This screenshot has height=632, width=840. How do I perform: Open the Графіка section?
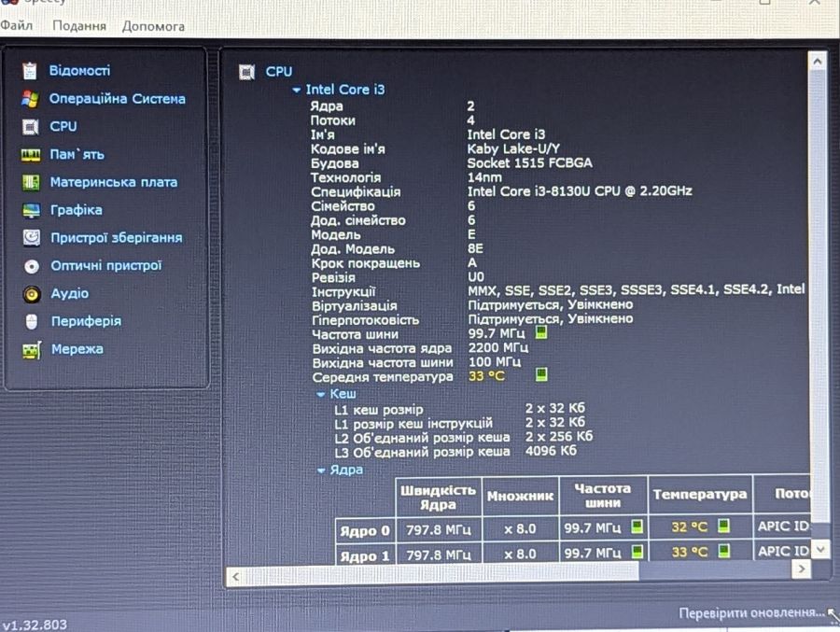77,210
